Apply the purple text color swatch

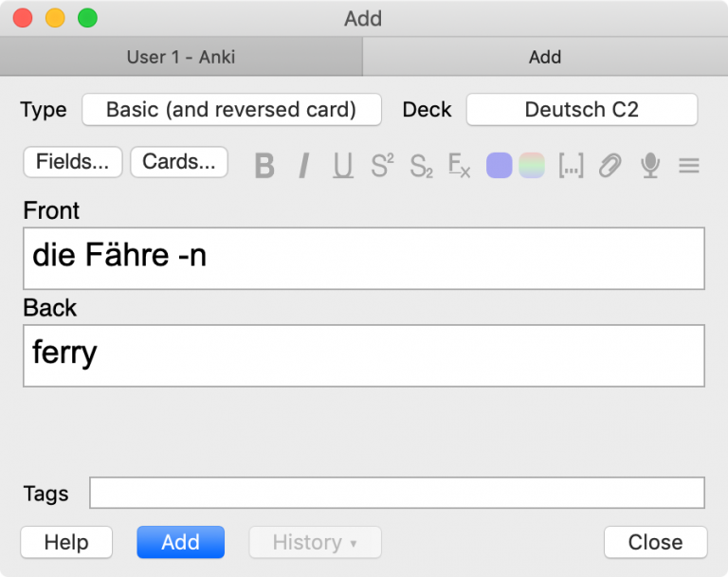click(x=500, y=165)
